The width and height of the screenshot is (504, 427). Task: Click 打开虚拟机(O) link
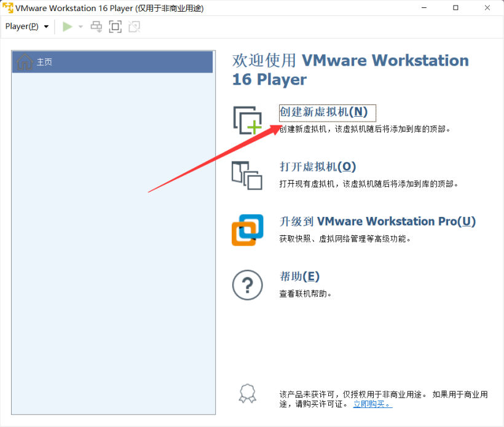point(318,166)
